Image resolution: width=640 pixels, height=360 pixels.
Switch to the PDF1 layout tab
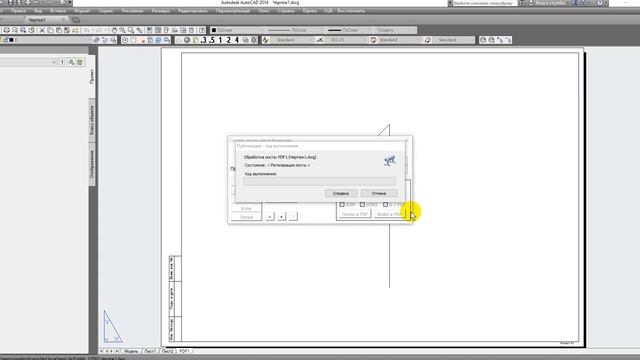point(184,351)
